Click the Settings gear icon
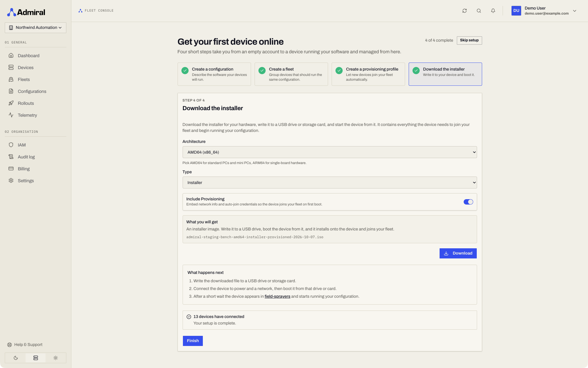588x368 pixels. (x=11, y=180)
